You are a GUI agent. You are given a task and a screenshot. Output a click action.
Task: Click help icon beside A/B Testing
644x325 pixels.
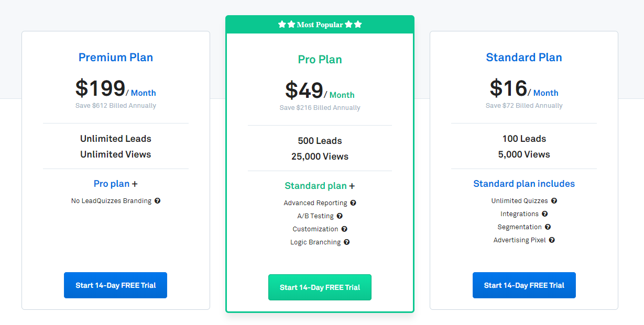(340, 216)
